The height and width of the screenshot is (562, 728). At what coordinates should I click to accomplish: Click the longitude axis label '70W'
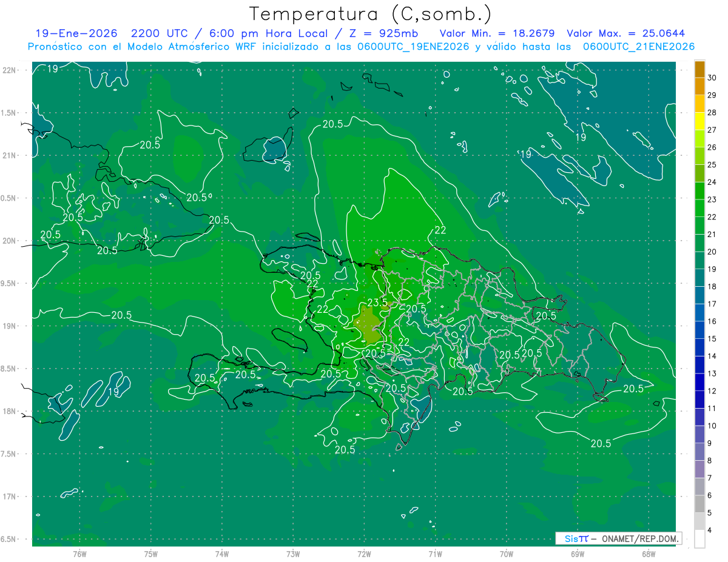tap(506, 554)
